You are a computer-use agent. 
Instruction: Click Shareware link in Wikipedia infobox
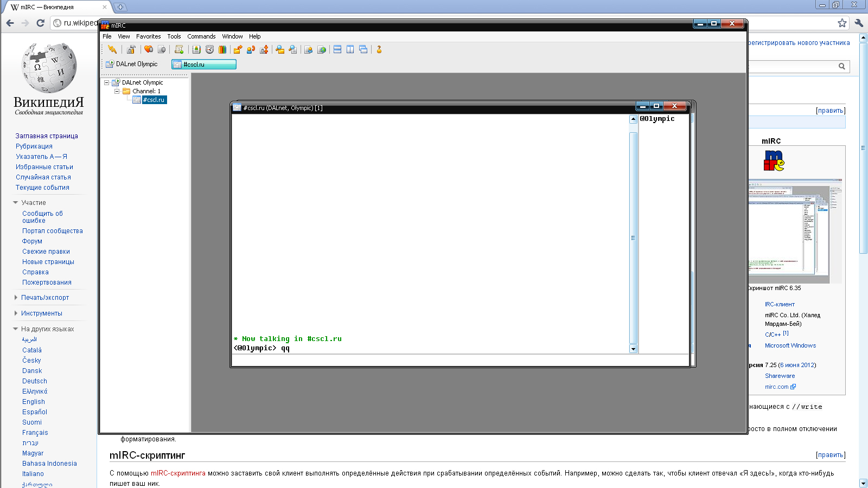click(x=780, y=376)
